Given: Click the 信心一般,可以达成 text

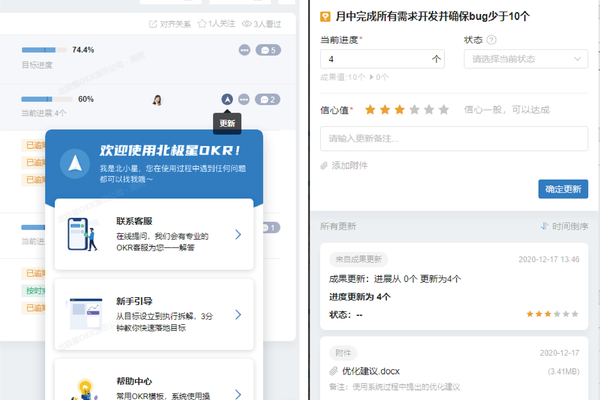Looking at the screenshot, I should click(x=507, y=110).
